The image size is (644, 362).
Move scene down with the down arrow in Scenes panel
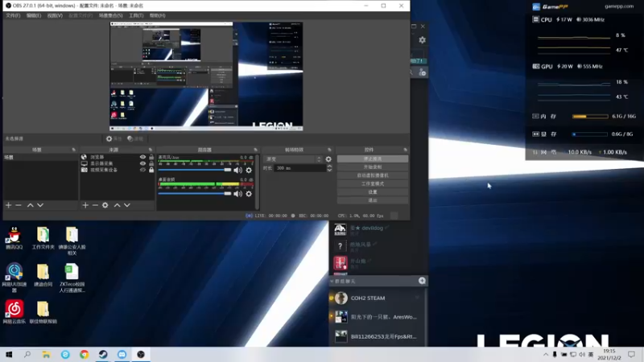pos(40,205)
